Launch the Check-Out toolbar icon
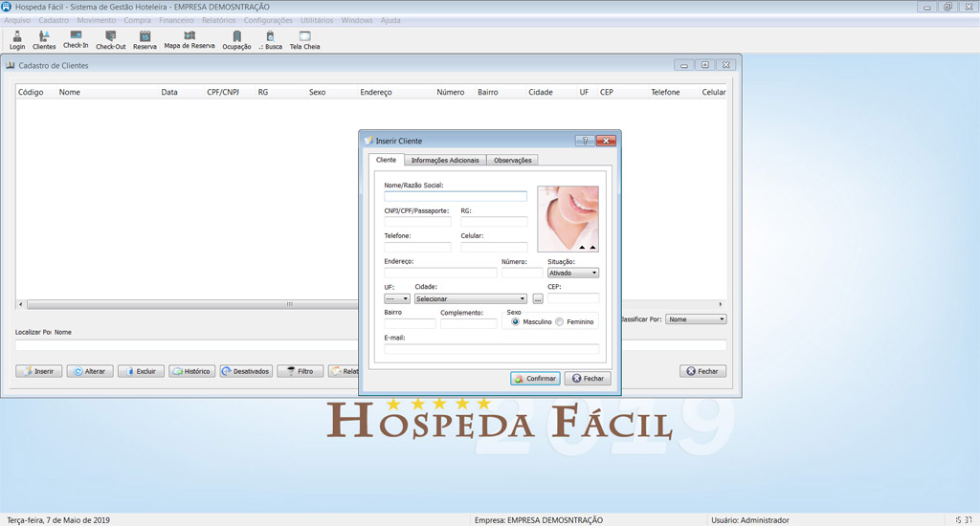 point(111,40)
